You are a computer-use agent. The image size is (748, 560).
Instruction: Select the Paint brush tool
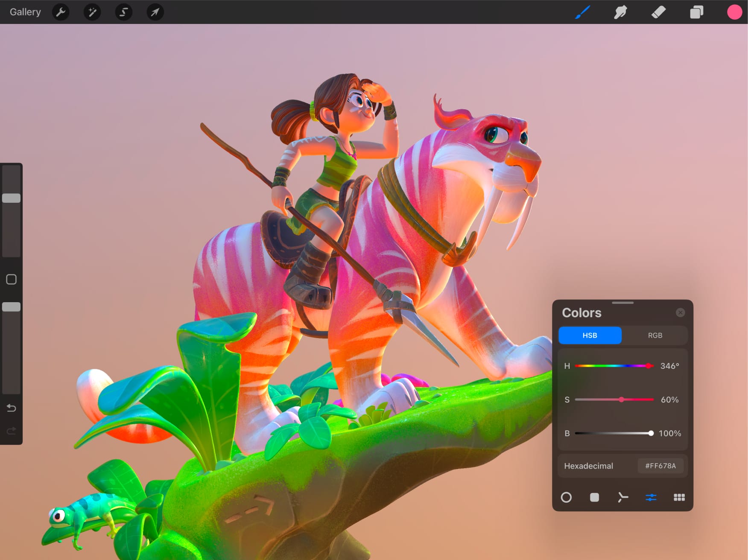click(x=583, y=12)
